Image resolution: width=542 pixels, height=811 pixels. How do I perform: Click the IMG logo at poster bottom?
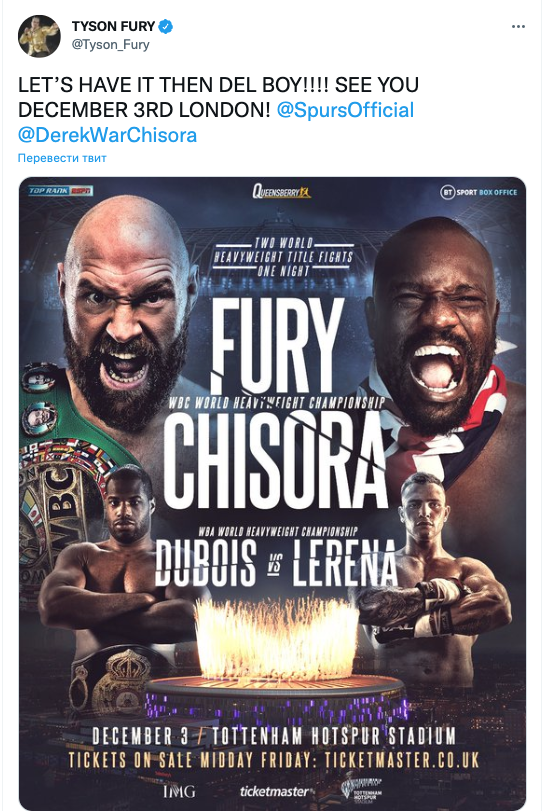(179, 791)
